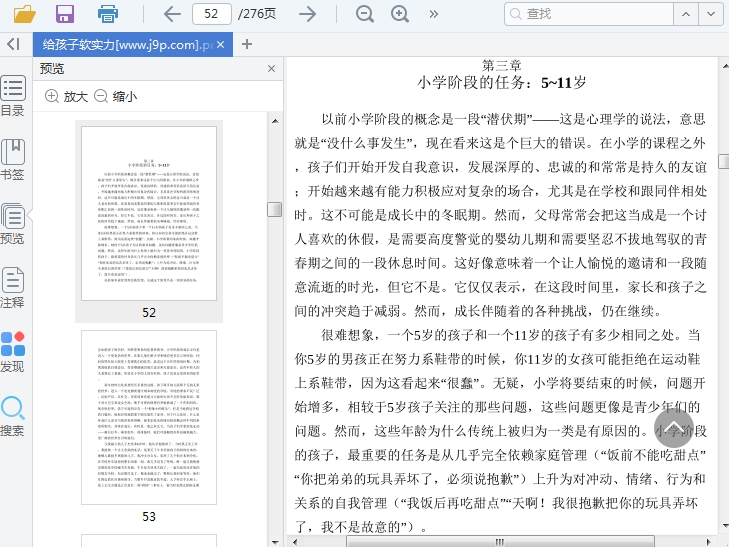Switch to the 给孩子软实力 document tab
Screen dimensions: 729x547
click(126, 45)
